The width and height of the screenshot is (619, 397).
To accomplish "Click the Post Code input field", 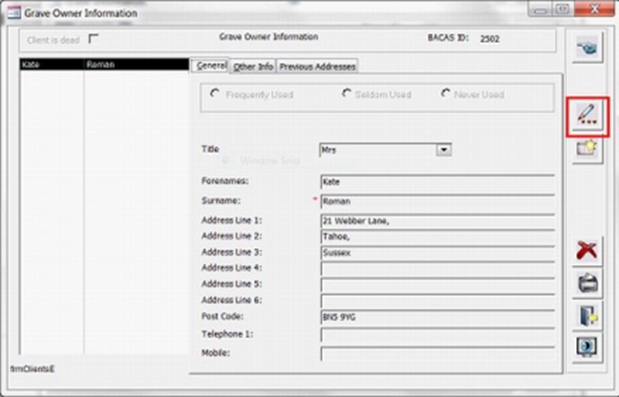I will pyautogui.click(x=437, y=317).
